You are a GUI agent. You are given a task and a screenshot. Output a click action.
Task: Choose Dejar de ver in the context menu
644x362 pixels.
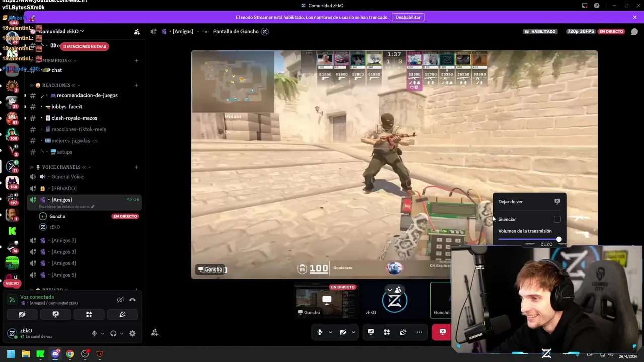pos(529,202)
